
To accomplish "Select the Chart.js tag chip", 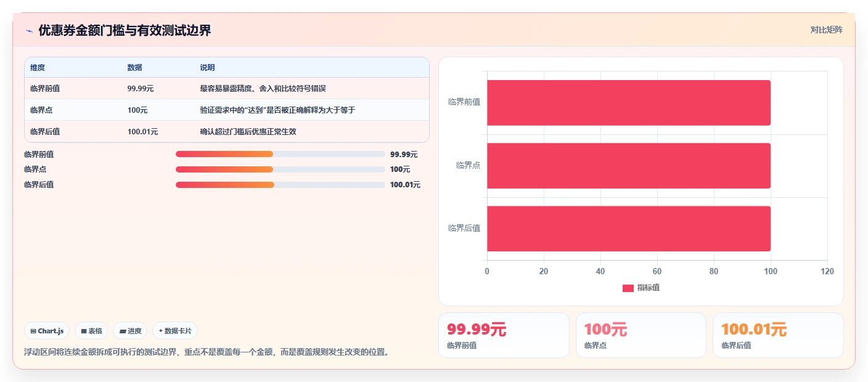I will coord(47,331).
